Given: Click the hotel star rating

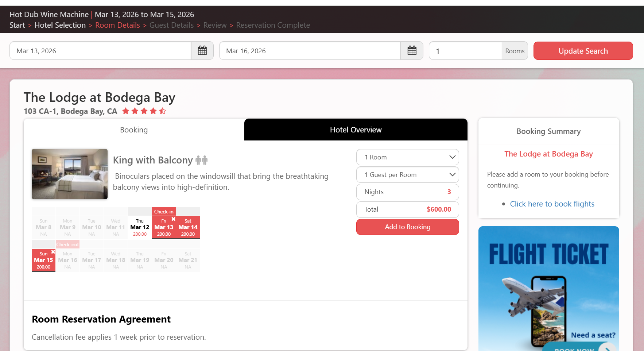Looking at the screenshot, I should (x=144, y=111).
